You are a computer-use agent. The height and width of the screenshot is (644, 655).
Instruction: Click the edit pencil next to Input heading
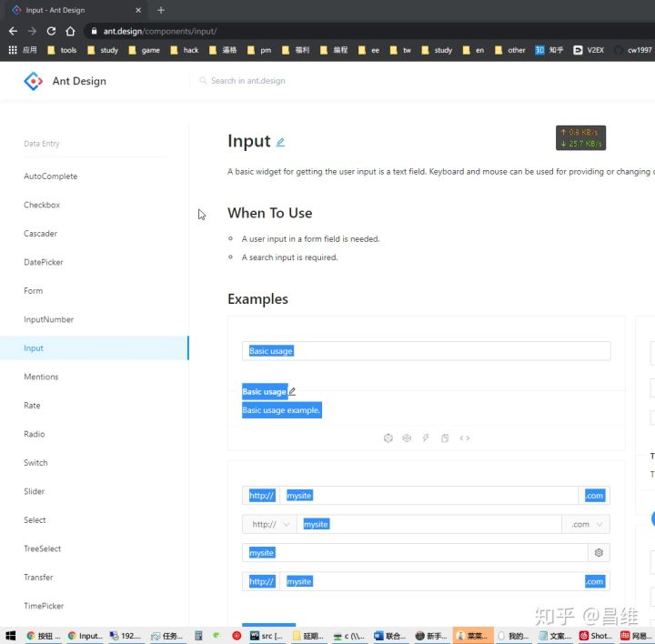point(280,143)
